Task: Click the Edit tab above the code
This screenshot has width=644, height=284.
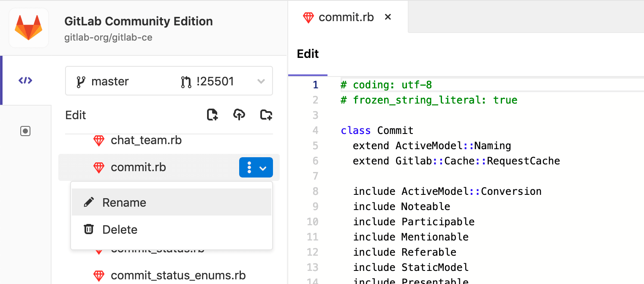Action: (308, 54)
